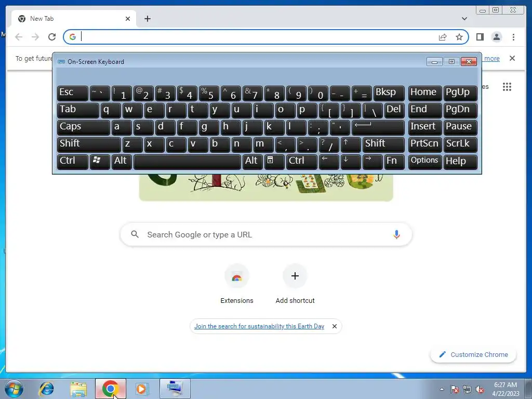
Task: Click the menu key on On-Screen Keyboard
Action: [274, 162]
